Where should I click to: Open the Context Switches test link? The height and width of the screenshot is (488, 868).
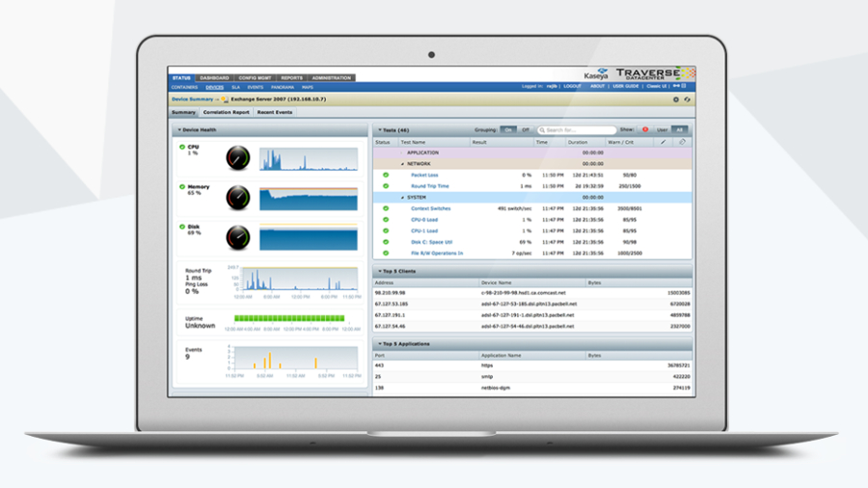tap(431, 208)
